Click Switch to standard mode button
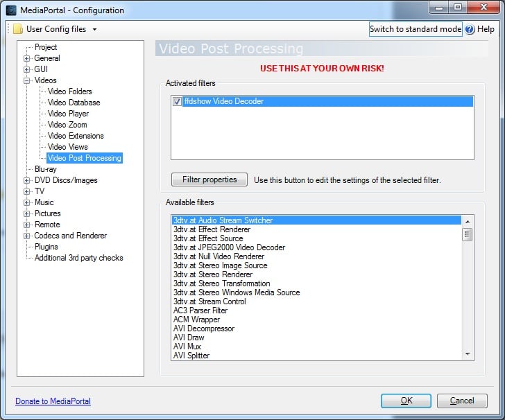Screen dimensions: 505x420 pyautogui.click(x=415, y=29)
